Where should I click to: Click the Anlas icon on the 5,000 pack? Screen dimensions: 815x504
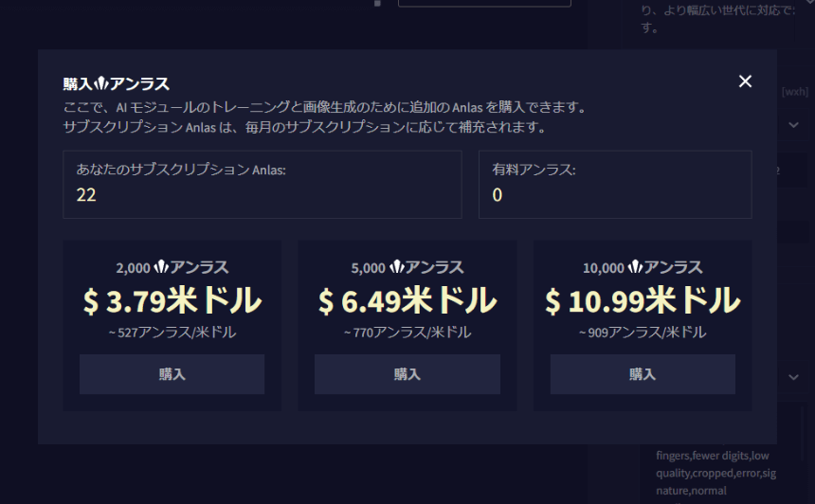(396, 268)
